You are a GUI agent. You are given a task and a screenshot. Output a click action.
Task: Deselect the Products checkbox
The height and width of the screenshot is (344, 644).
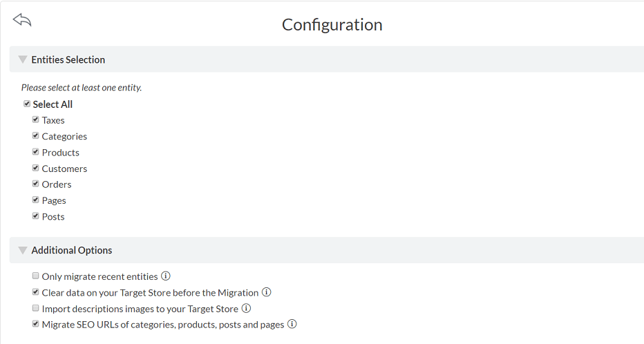36,152
